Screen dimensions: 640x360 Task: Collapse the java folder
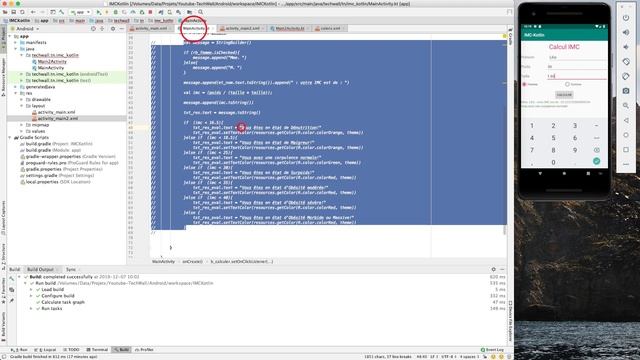coord(16,49)
